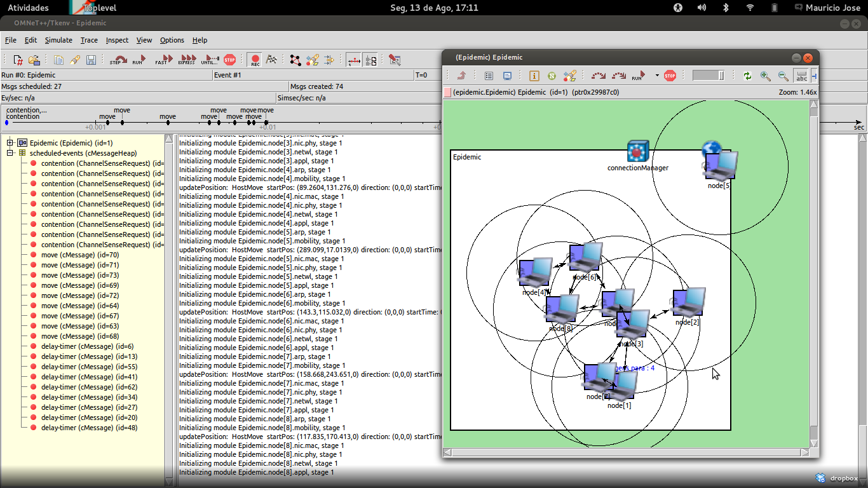The height and width of the screenshot is (488, 868).
Task: Click vertical scrollbar of Epidemic network canvas
Action: click(x=814, y=273)
